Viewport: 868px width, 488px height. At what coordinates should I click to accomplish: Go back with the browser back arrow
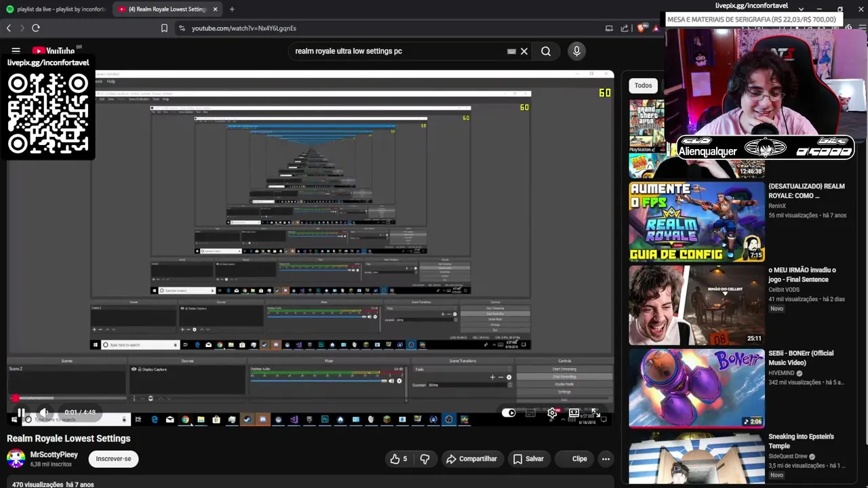[x=9, y=28]
